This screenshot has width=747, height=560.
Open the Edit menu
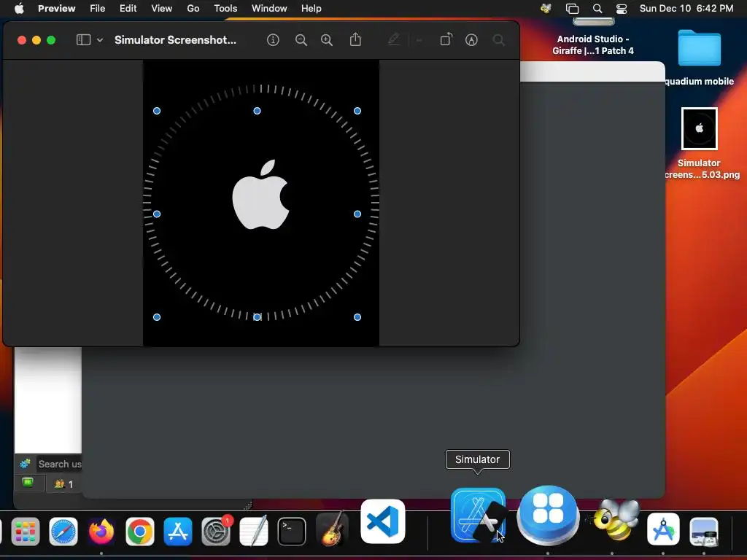tap(128, 8)
